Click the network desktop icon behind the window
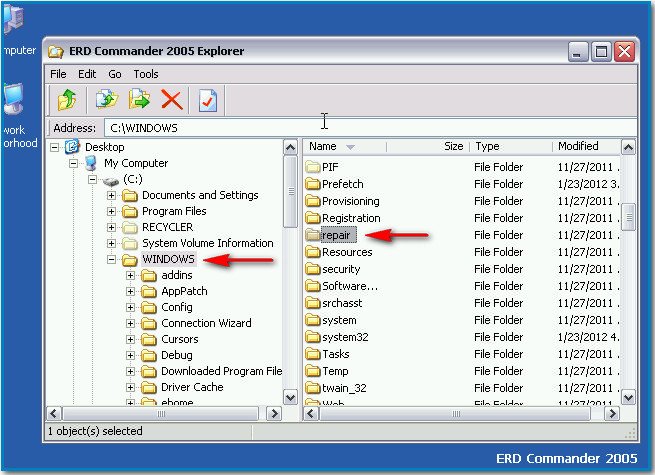 (x=13, y=99)
